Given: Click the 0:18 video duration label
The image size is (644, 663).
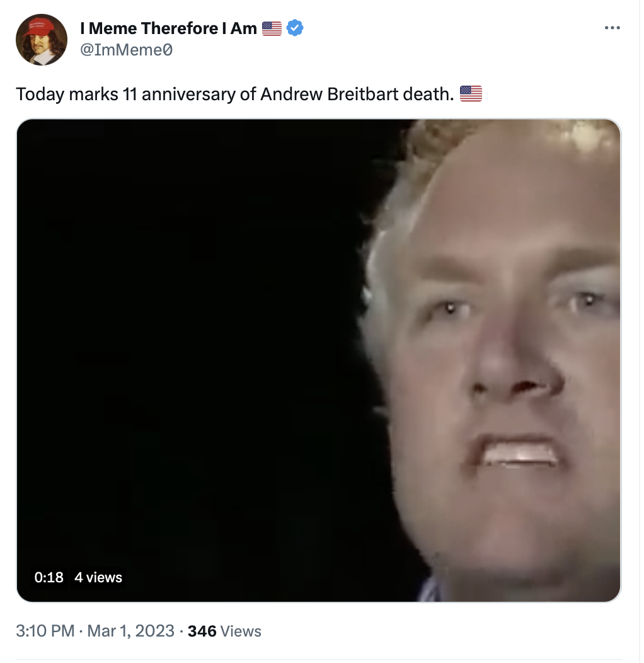Looking at the screenshot, I should click(x=49, y=577).
